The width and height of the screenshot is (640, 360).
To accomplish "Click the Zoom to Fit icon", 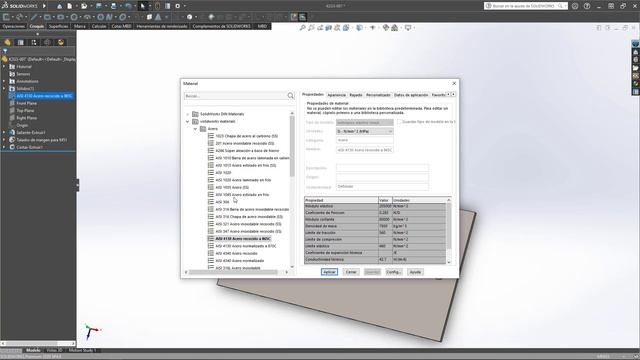I will pos(302,28).
